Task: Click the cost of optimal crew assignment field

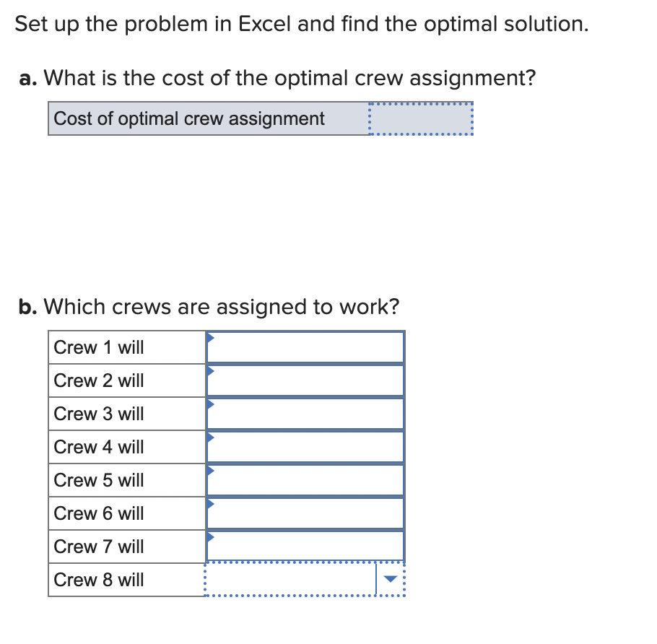Action: [x=420, y=118]
